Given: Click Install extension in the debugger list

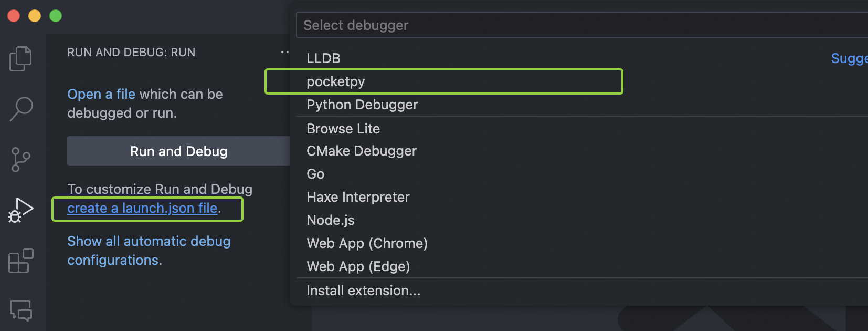Looking at the screenshot, I should click(364, 290).
